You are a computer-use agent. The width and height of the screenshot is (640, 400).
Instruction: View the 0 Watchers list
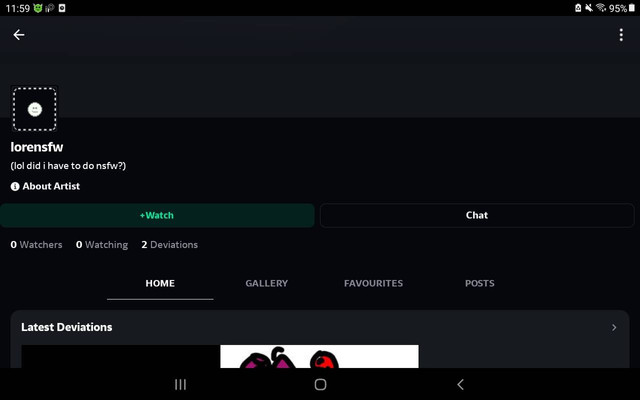pyautogui.click(x=36, y=245)
